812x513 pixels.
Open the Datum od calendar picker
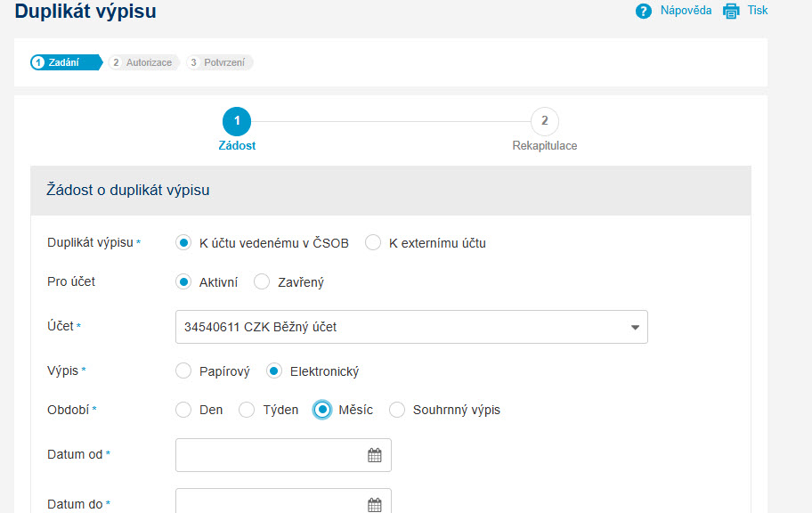(x=375, y=455)
